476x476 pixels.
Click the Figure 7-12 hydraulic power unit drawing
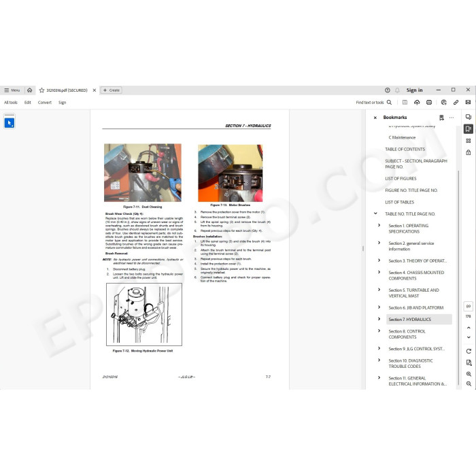tap(144, 314)
